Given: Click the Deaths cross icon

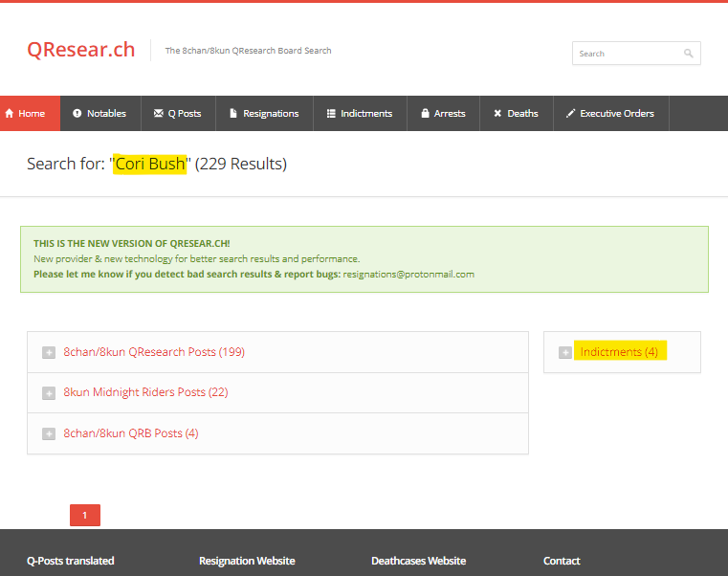Looking at the screenshot, I should click(497, 113).
